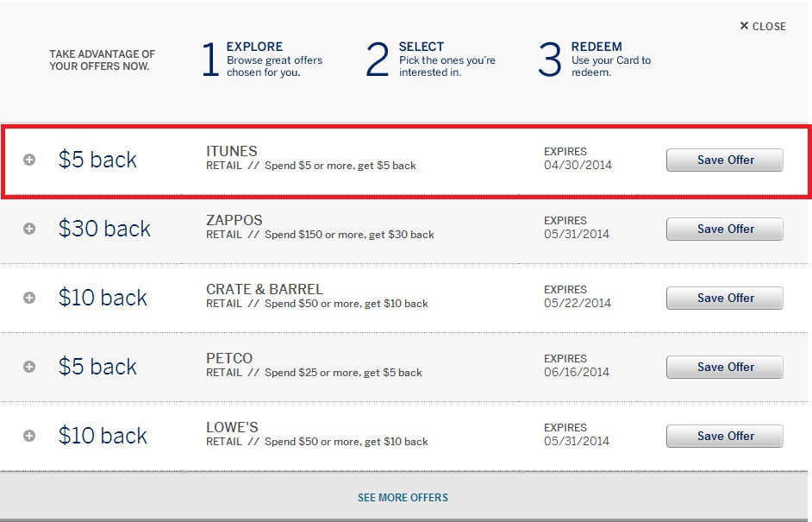
Task: Click the $30 back amount
Action: click(104, 229)
